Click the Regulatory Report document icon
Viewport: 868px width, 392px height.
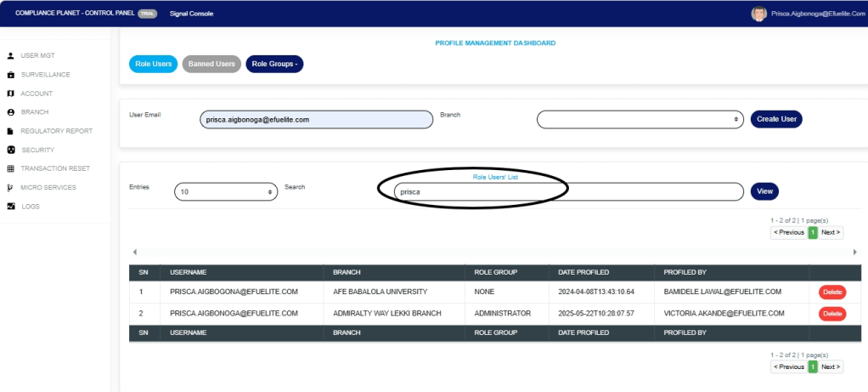[11, 131]
